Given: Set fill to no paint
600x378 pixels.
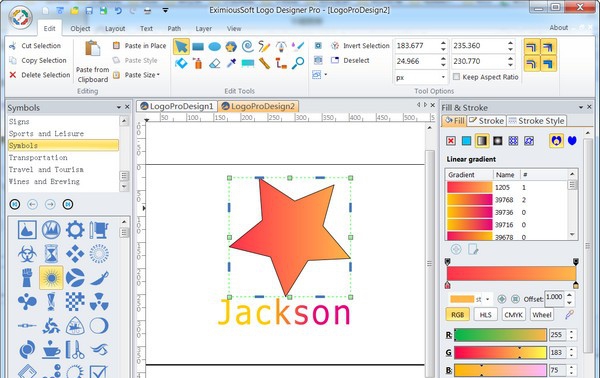Looking at the screenshot, I should coord(451,141).
